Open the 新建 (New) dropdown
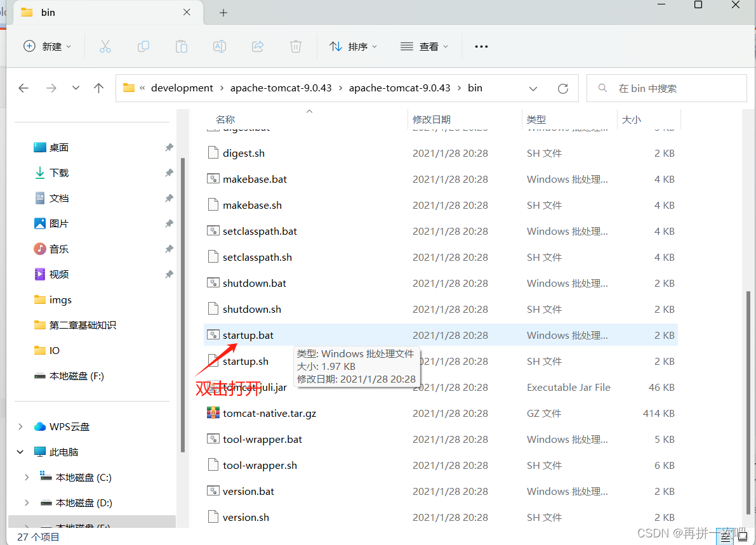 tap(47, 47)
